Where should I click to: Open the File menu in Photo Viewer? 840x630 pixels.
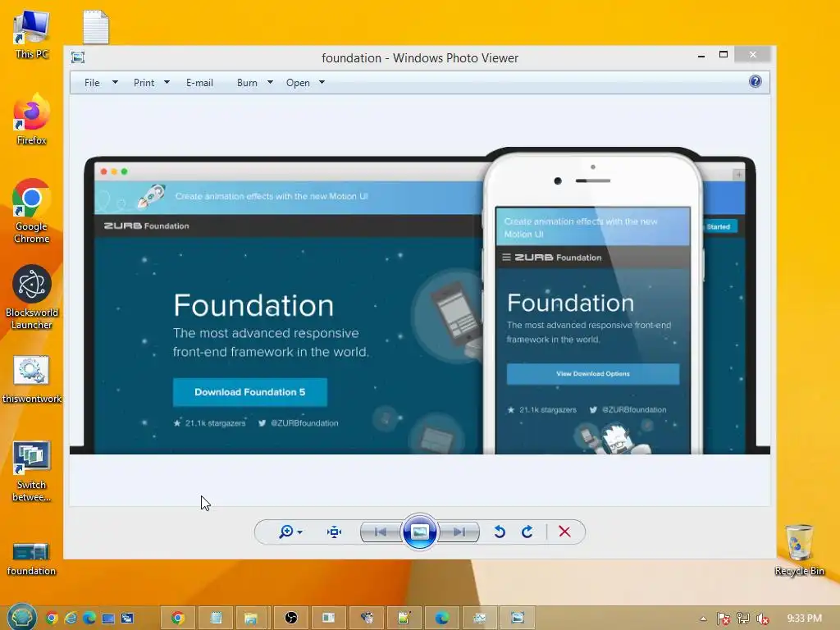click(92, 83)
